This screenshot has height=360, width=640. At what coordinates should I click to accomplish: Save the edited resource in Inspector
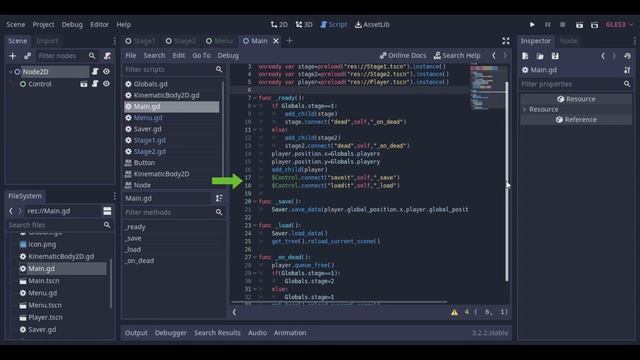[555, 56]
